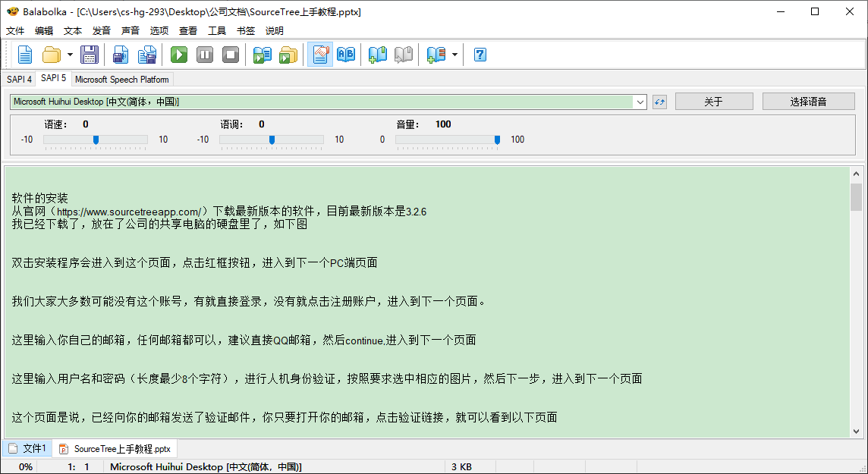Click the insert bookmark icon
Viewport: 868px width, 474px height.
[378, 55]
